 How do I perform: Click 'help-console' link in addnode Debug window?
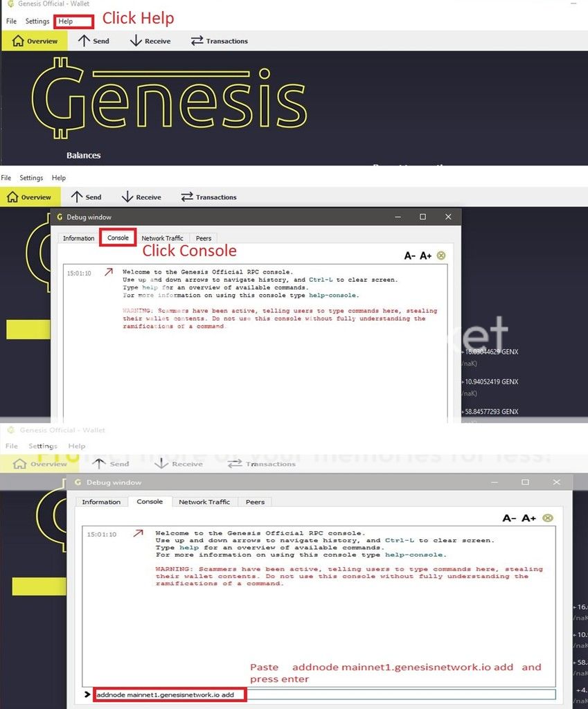point(415,555)
